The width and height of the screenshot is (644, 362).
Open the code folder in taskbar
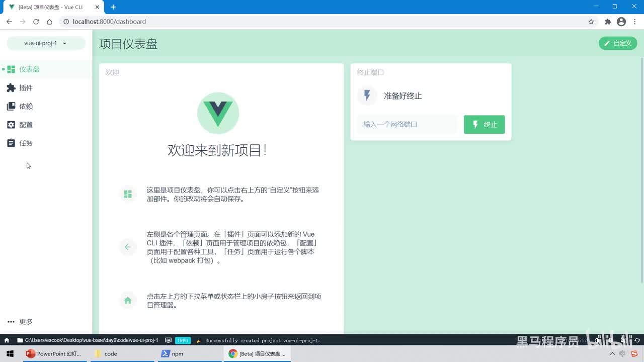[x=122, y=353]
